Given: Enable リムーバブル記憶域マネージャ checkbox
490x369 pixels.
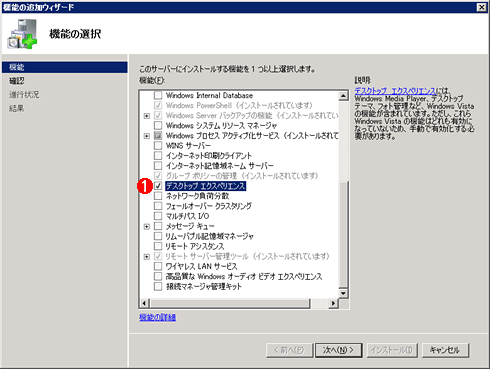Looking at the screenshot, I should click(x=158, y=236).
